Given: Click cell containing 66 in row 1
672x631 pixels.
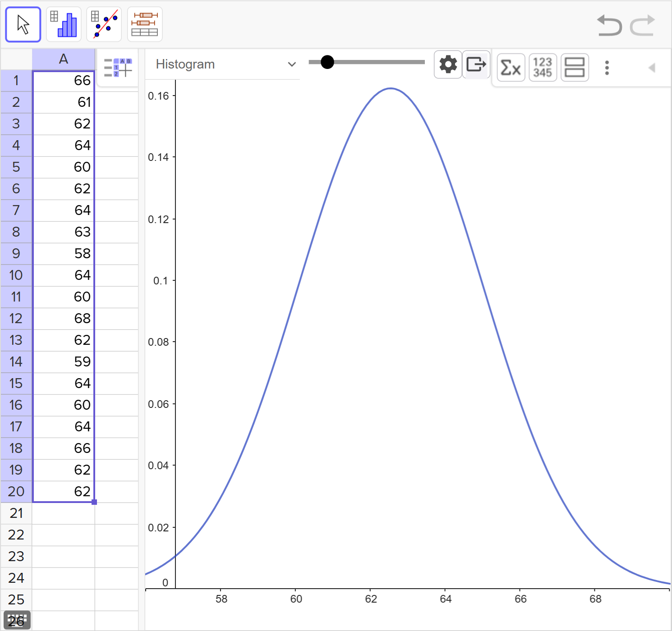Looking at the screenshot, I should [x=64, y=81].
